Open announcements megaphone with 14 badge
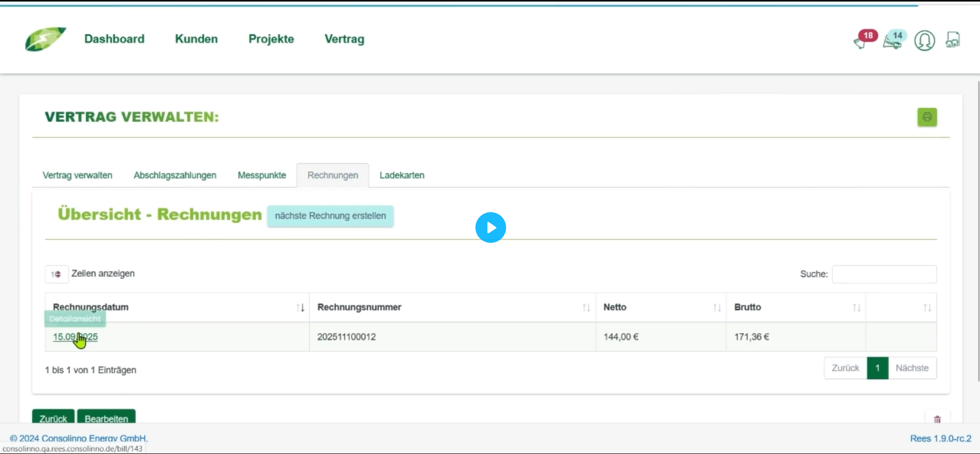The height and width of the screenshot is (454, 980). click(894, 40)
